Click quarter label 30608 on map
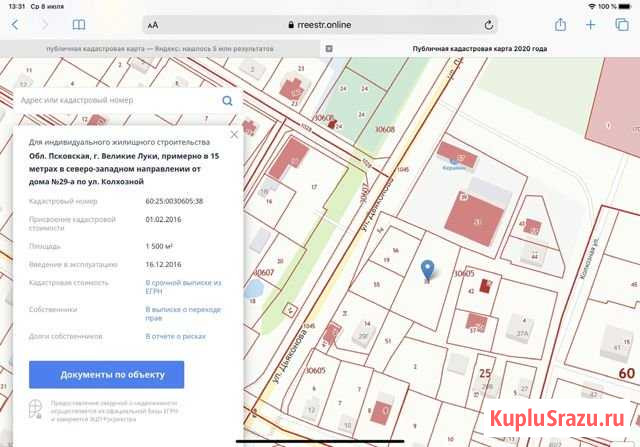This screenshot has width=640, height=447. [x=385, y=129]
